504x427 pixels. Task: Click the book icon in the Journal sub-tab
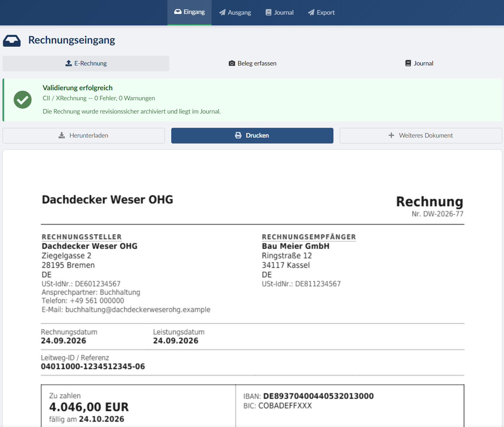coord(408,63)
